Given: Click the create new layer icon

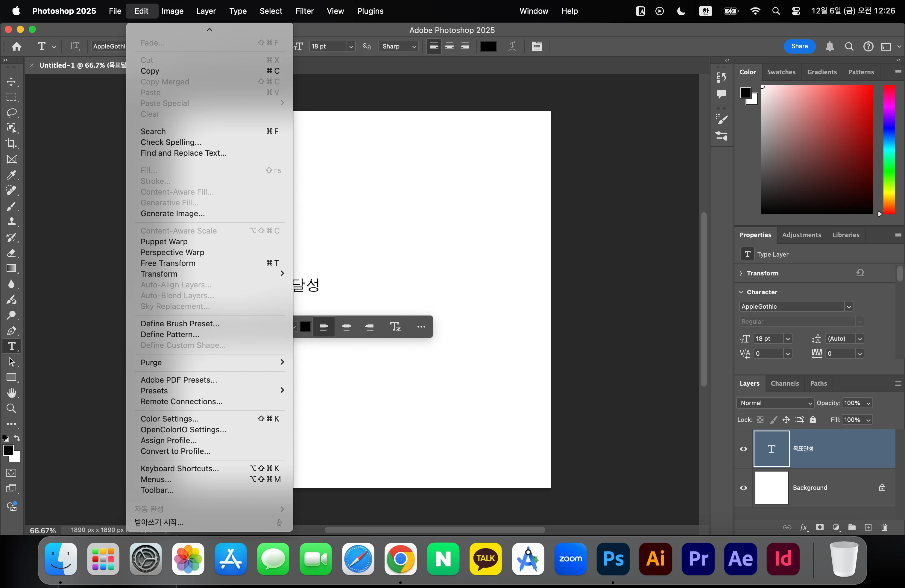Looking at the screenshot, I should pyautogui.click(x=868, y=527).
